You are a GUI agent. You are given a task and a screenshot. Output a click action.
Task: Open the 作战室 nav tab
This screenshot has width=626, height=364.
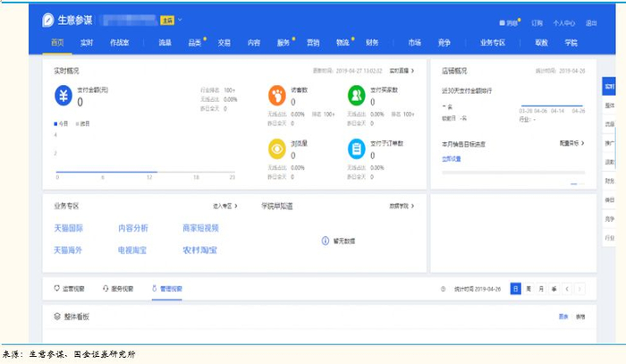[119, 42]
